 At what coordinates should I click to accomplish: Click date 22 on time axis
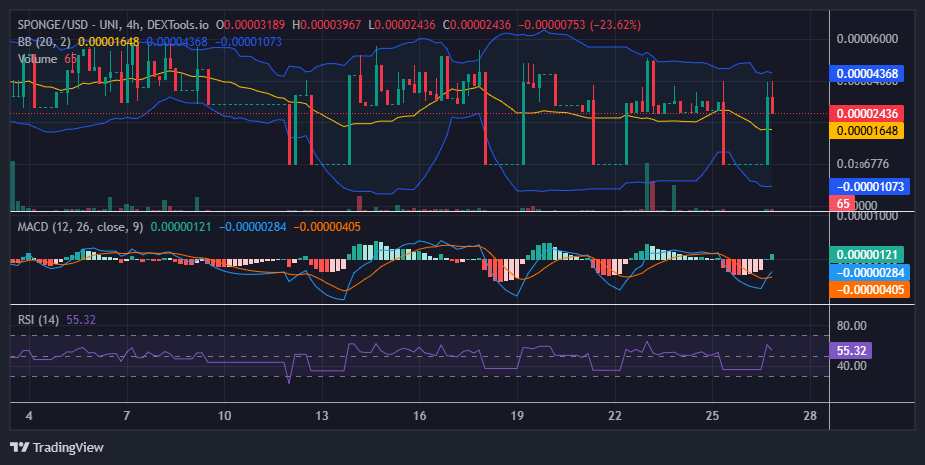(615, 415)
